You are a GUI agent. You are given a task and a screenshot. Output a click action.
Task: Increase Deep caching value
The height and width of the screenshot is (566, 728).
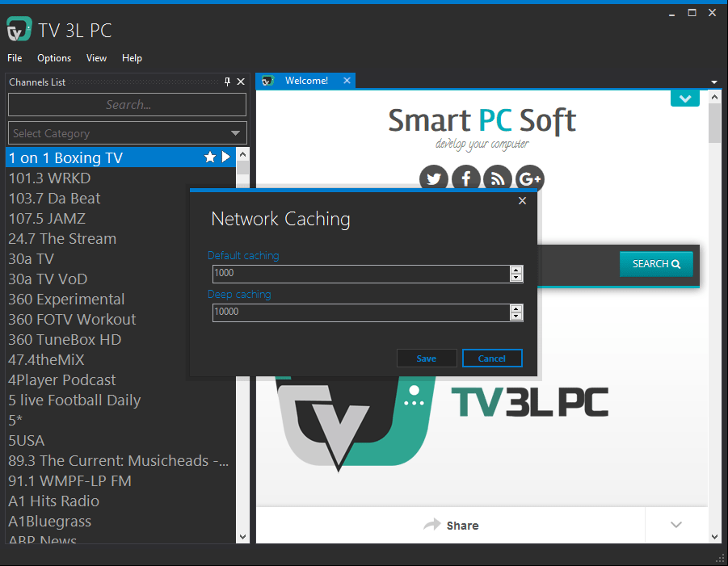coord(515,308)
